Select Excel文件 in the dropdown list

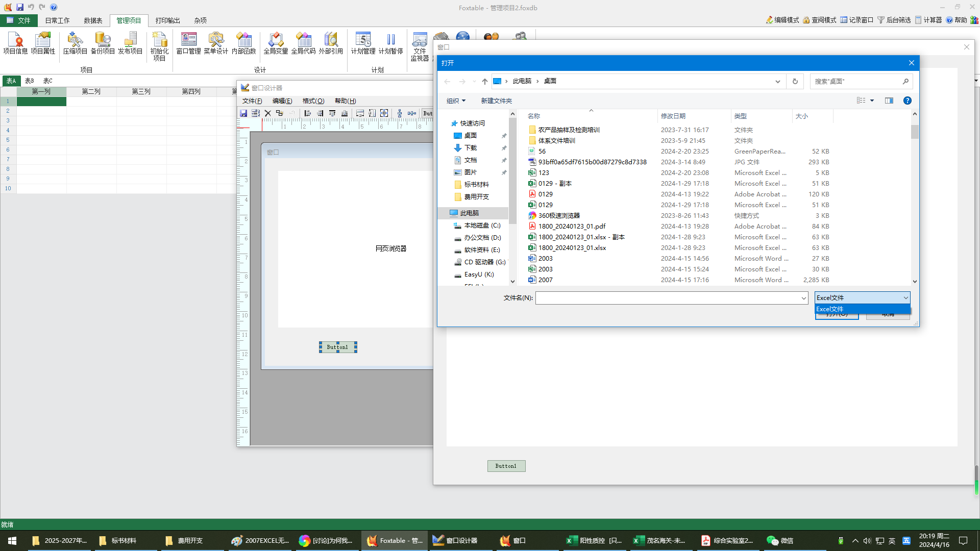pyautogui.click(x=862, y=309)
